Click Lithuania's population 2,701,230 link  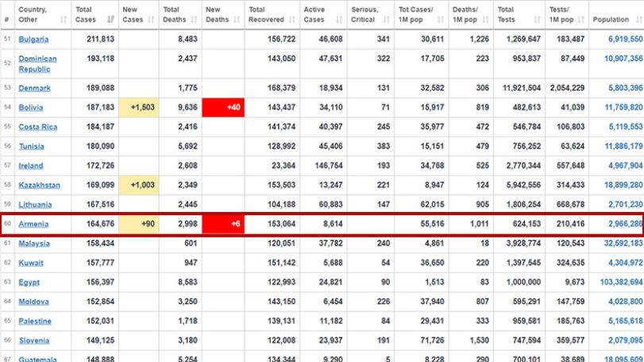pyautogui.click(x=625, y=204)
